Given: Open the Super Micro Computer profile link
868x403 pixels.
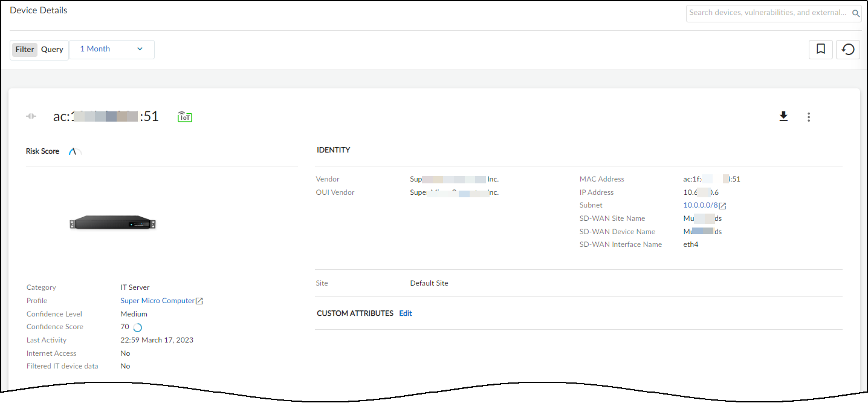Looking at the screenshot, I should click(157, 301).
